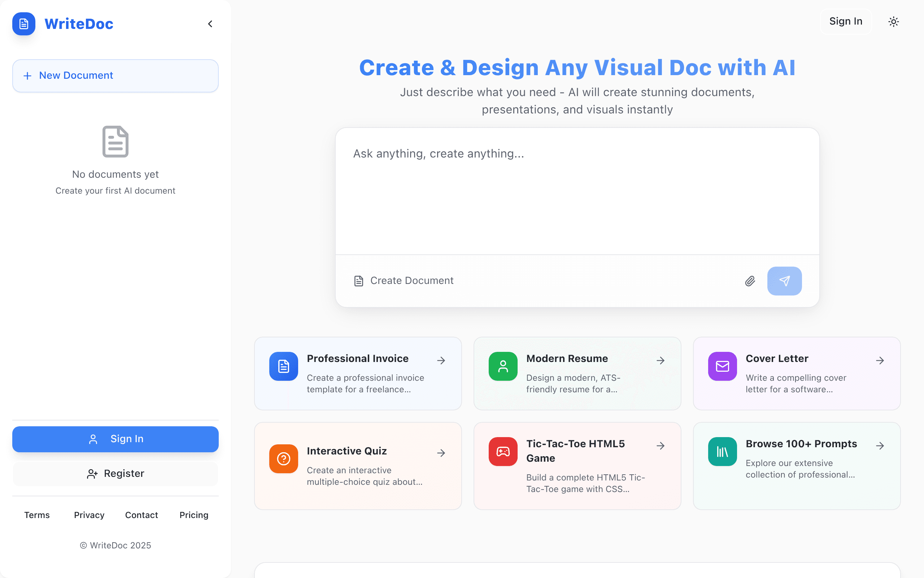Image resolution: width=924 pixels, height=578 pixels.
Task: Click the sidebar Sign In button
Action: (x=115, y=439)
